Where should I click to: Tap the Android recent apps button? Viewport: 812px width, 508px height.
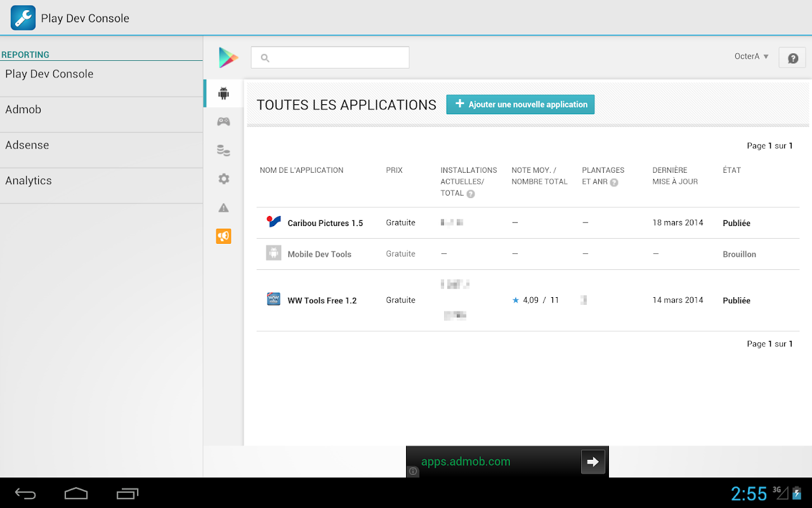click(128, 493)
